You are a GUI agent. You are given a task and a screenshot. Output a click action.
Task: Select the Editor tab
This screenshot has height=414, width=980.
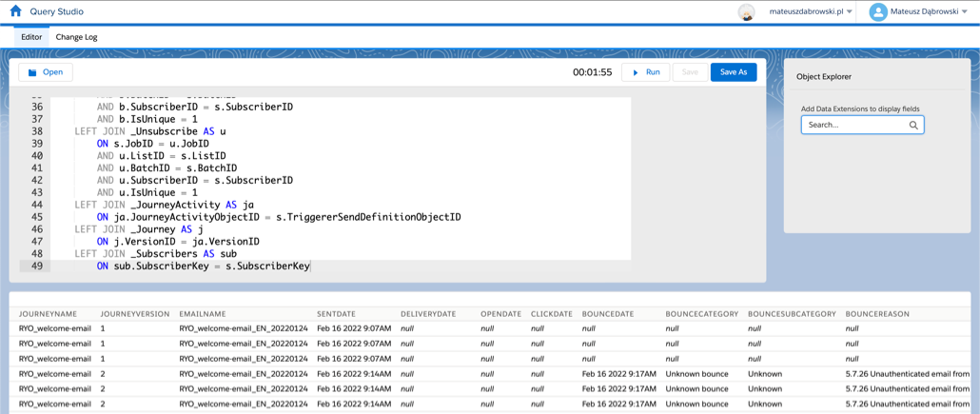[x=31, y=37]
